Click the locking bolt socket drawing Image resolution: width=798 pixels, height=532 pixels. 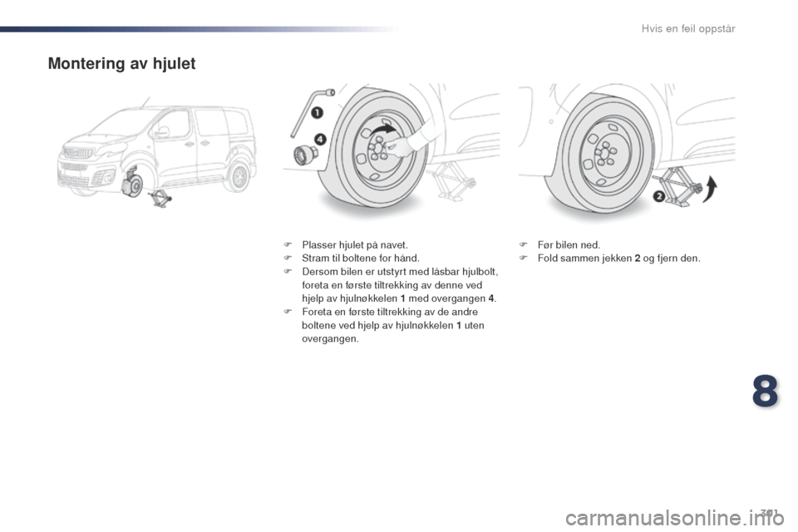305,154
